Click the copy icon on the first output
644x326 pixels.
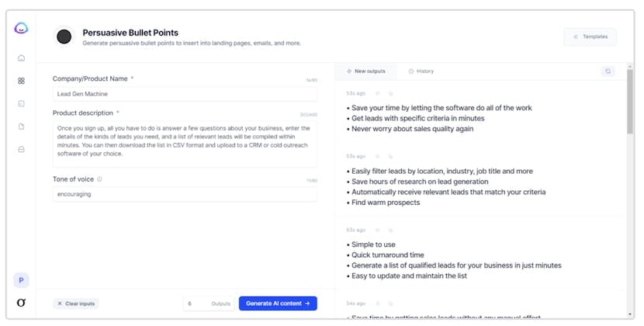391,93
